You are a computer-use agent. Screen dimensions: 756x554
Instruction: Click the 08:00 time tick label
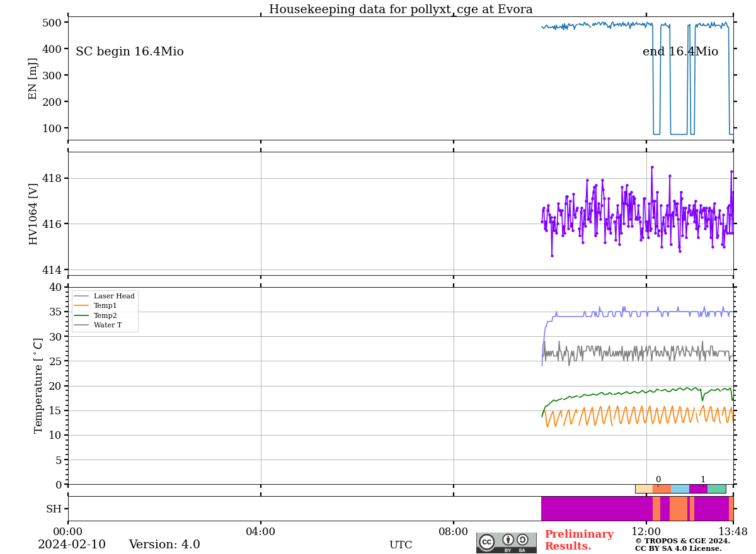tap(454, 532)
